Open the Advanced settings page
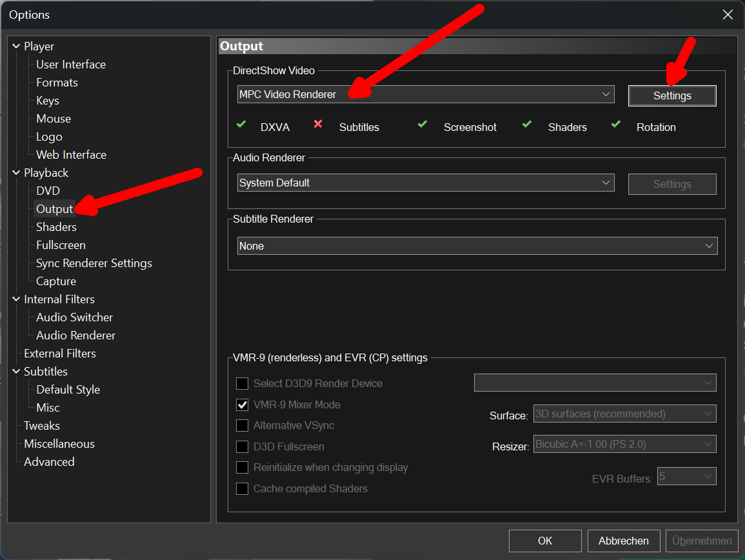Viewport: 745px width, 560px height. tap(49, 461)
